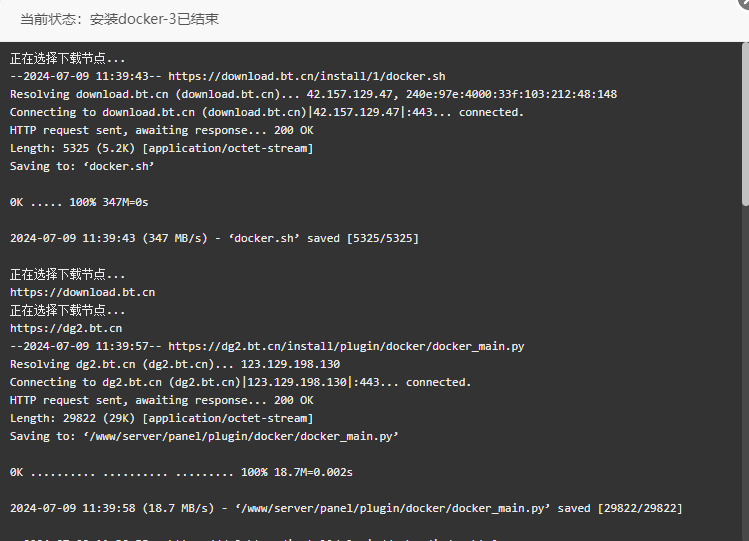The height and width of the screenshot is (541, 749).
Task: Click the 'Resolving download.bt.cn' log line
Action: click(x=313, y=94)
